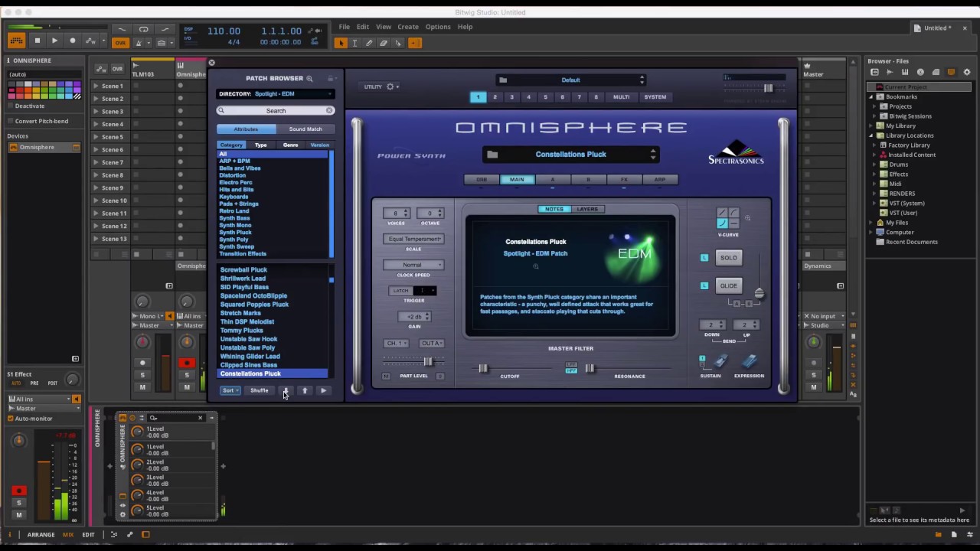This screenshot has width=980, height=551.
Task: Open the Options menu
Action: pyautogui.click(x=438, y=27)
